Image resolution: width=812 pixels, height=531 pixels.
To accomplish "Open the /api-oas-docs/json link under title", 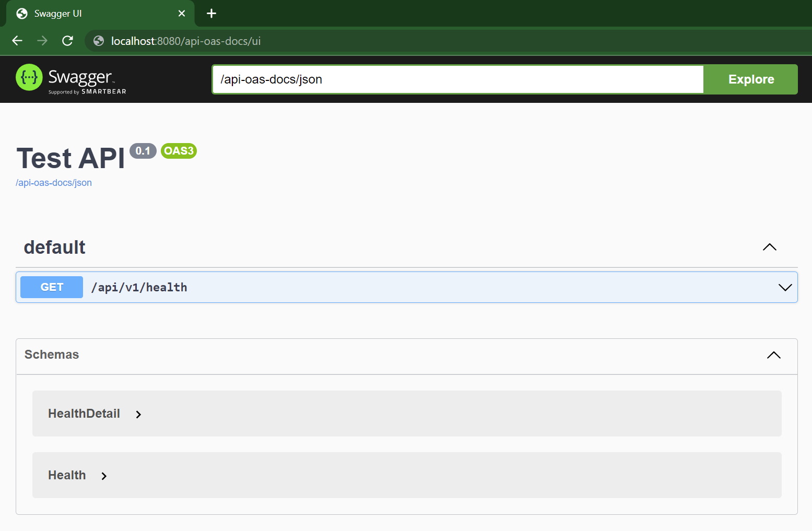I will [54, 183].
